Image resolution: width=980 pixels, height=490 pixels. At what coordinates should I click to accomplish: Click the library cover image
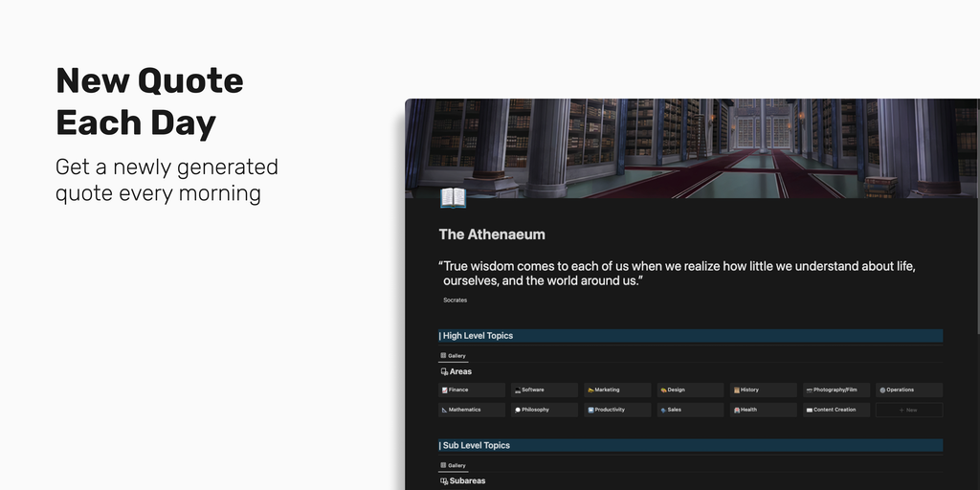[689, 144]
